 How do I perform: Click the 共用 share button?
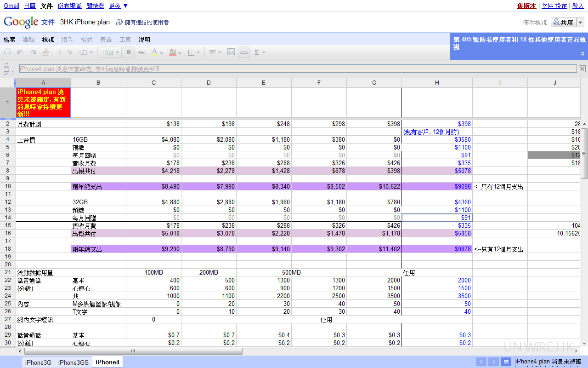point(564,23)
